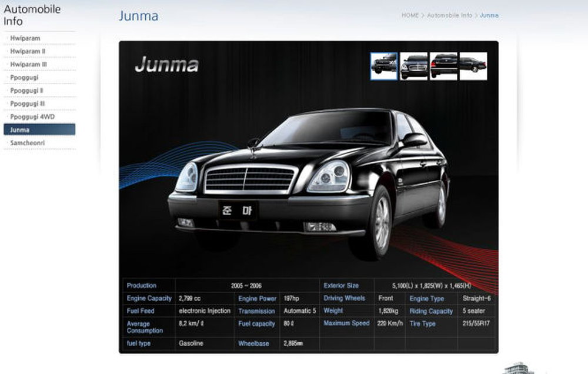Go to HOME via breadcrumb
This screenshot has width=588, height=374.
click(x=410, y=15)
